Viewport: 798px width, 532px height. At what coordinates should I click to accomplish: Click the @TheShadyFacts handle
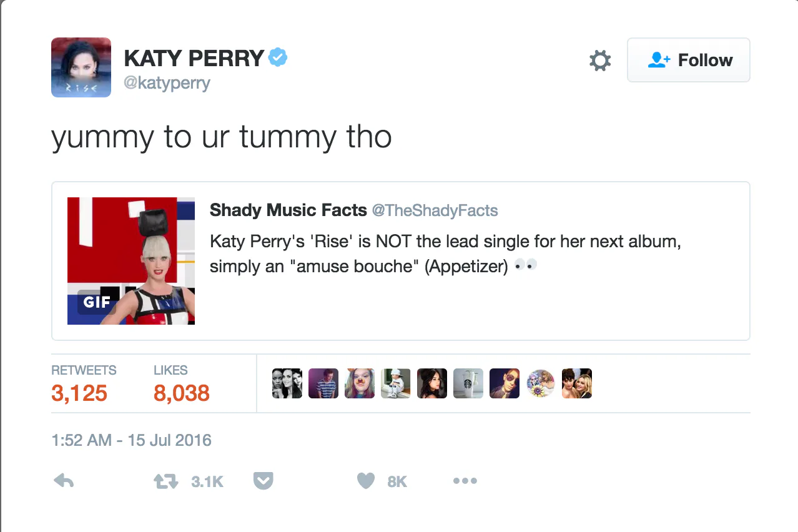[x=435, y=210]
